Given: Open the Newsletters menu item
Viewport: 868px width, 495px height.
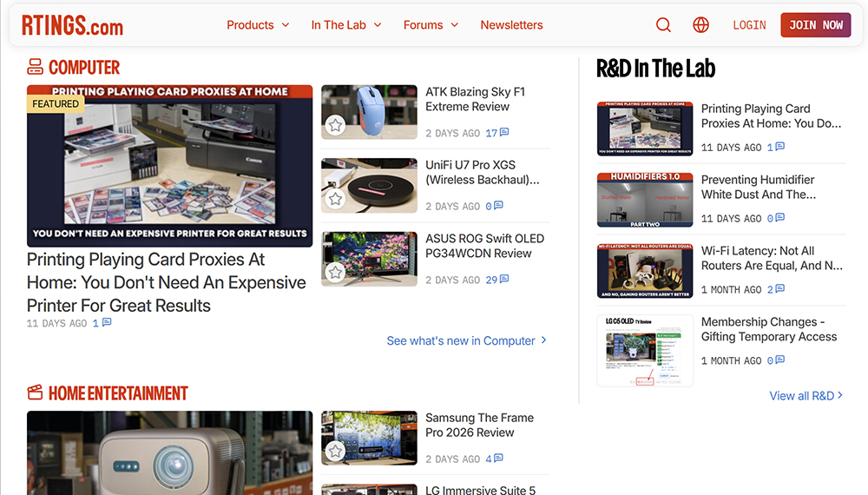Looking at the screenshot, I should 511,25.
